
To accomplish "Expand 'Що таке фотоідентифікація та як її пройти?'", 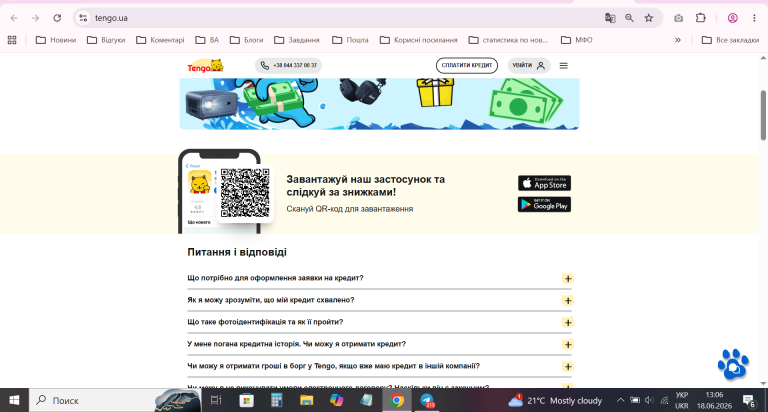I will 568,323.
